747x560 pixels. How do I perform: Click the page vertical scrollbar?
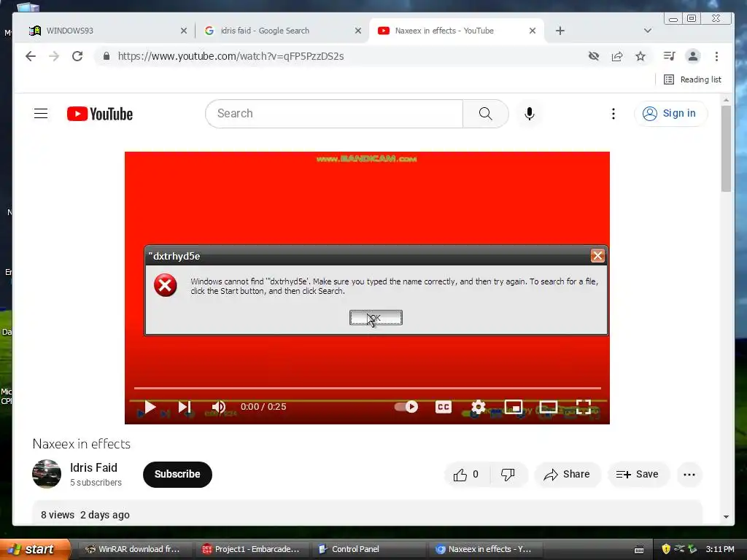click(726, 149)
